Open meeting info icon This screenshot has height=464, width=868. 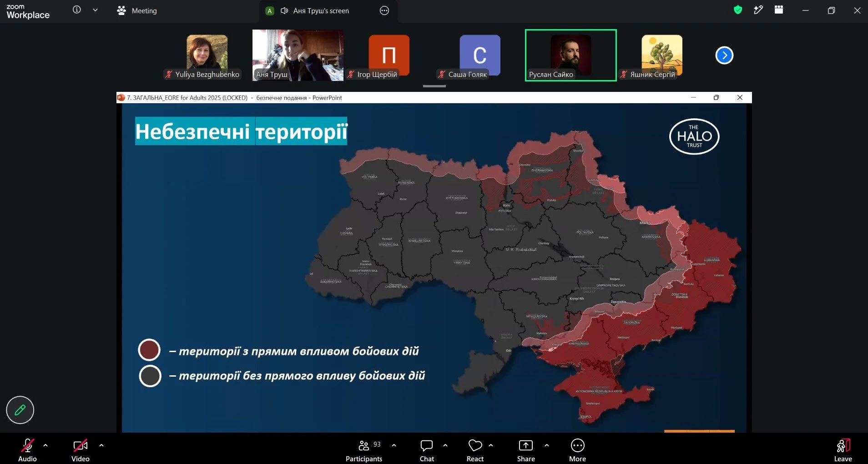77,10
